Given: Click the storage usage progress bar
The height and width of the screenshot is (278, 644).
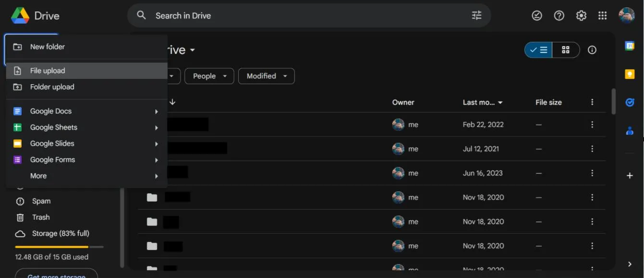Looking at the screenshot, I should [x=59, y=247].
